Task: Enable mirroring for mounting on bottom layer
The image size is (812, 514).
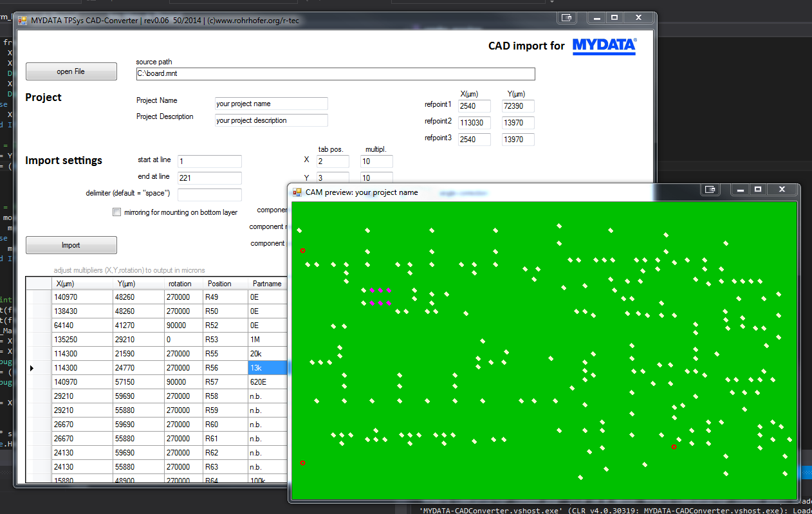Action: coord(116,212)
